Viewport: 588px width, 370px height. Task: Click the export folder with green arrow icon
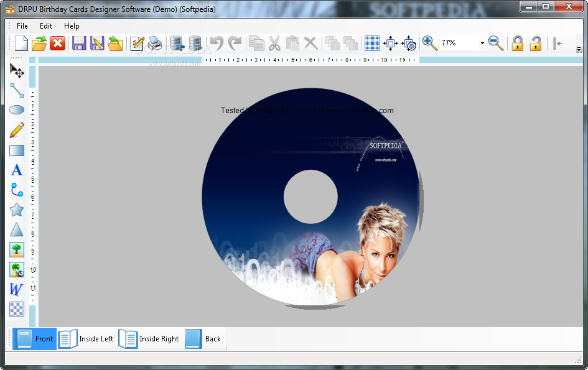click(115, 43)
